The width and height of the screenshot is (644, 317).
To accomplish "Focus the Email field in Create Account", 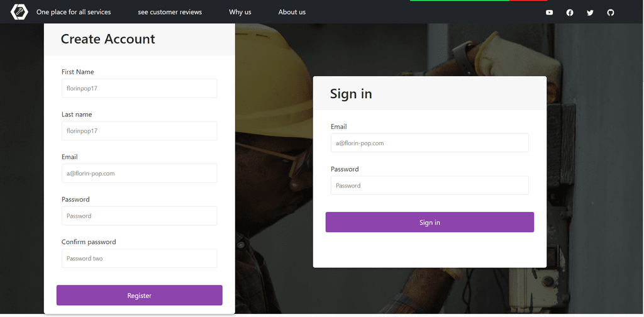I will (139, 174).
